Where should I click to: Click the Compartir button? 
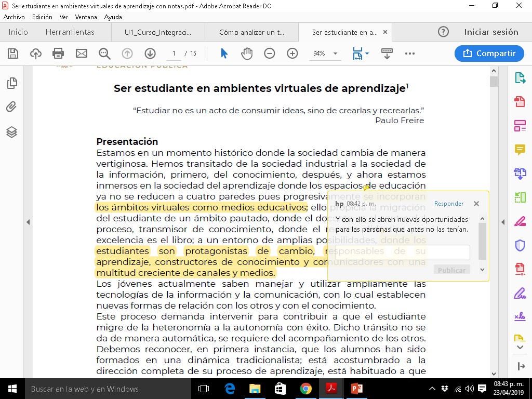point(489,54)
